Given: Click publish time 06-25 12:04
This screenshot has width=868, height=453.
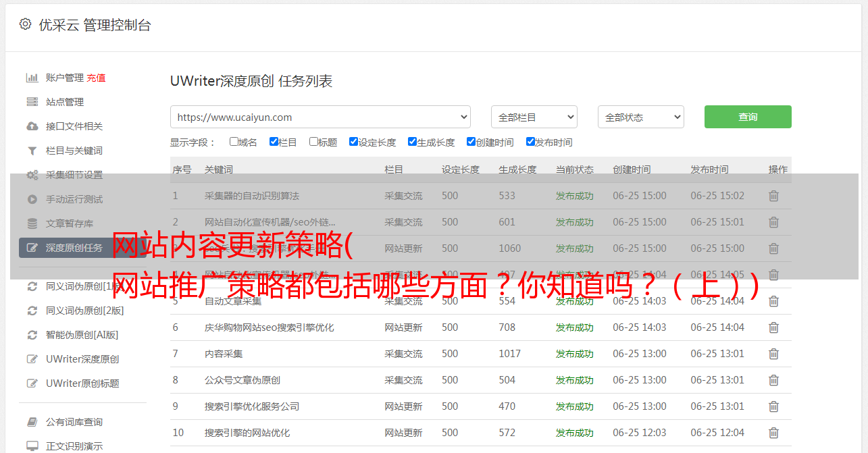Looking at the screenshot, I should coord(717,433).
